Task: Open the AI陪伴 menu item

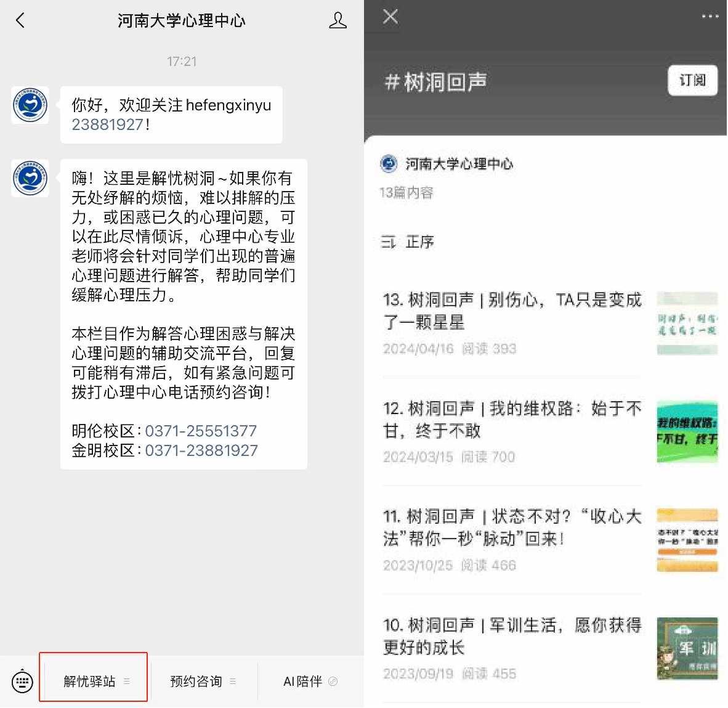Action: tap(310, 681)
